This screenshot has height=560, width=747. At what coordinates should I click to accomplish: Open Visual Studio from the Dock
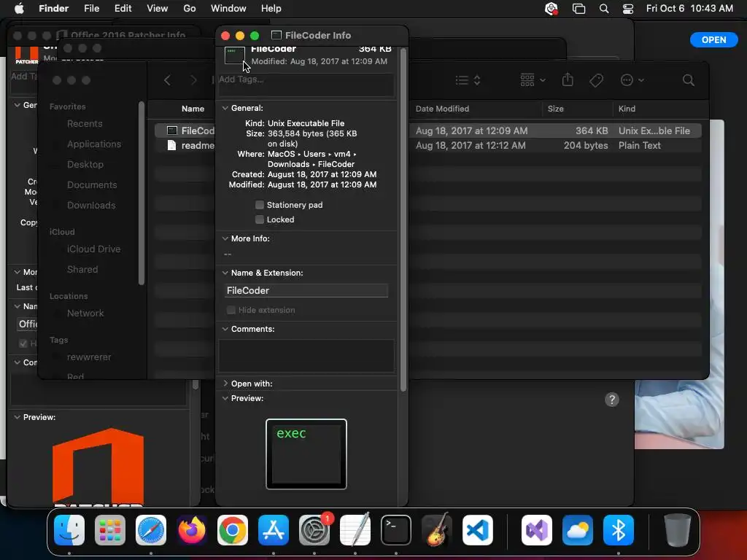pos(537,530)
